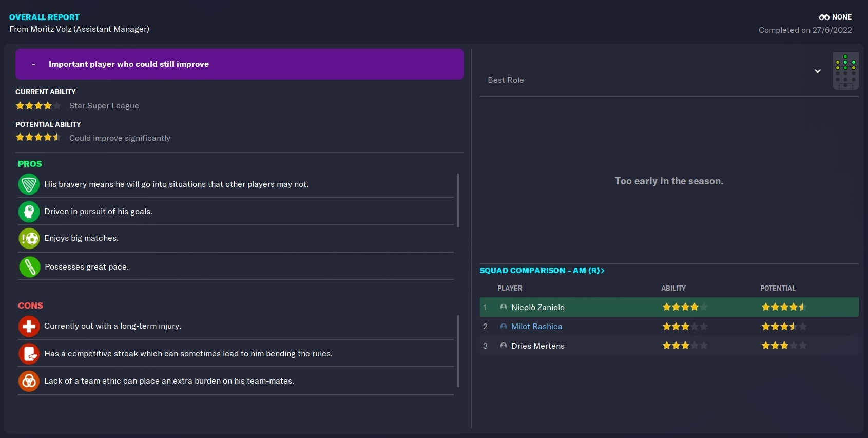The width and height of the screenshot is (868, 438).
Task: Sort comparison by Player column
Action: [x=510, y=289]
